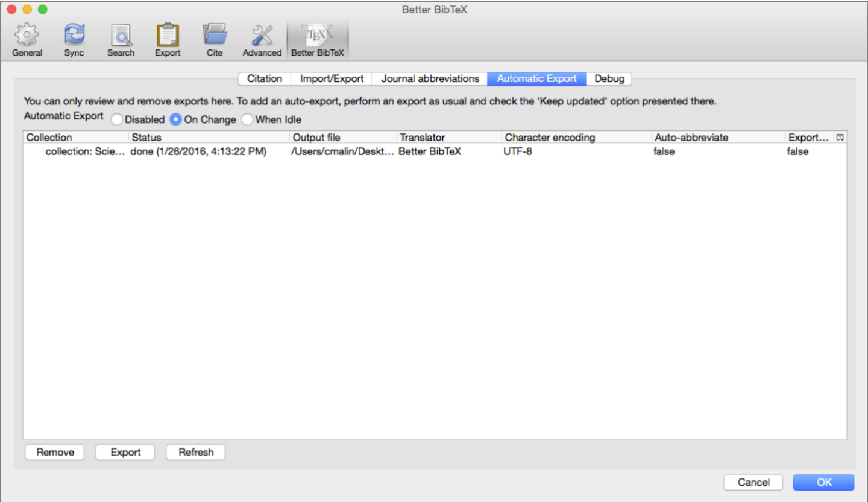
Task: Click the green zoom window button
Action: coord(42,10)
